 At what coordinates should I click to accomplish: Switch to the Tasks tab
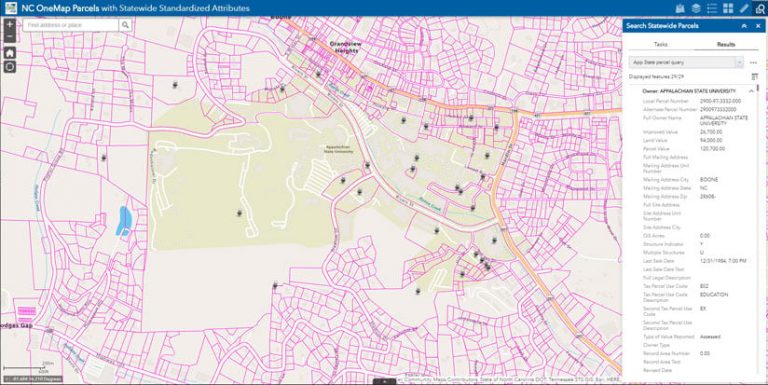(660, 45)
